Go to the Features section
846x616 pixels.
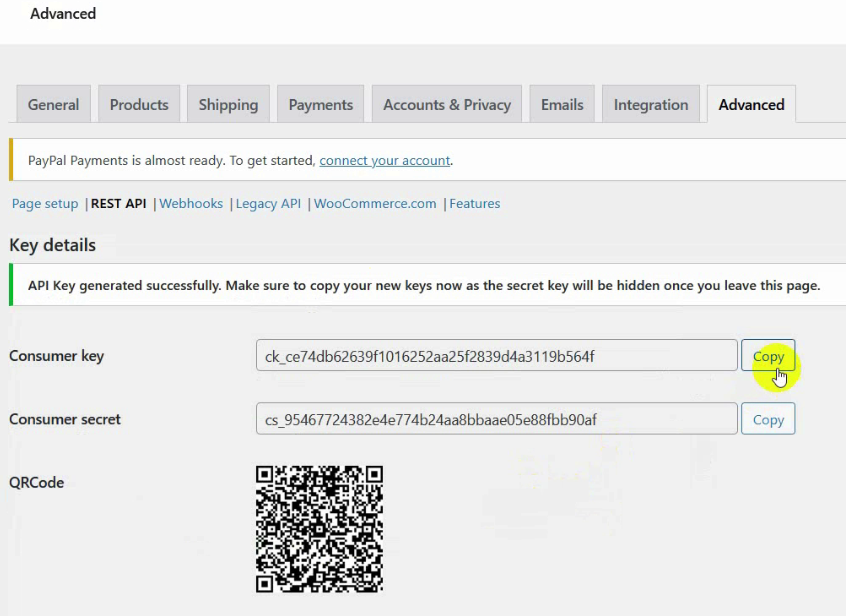475,203
